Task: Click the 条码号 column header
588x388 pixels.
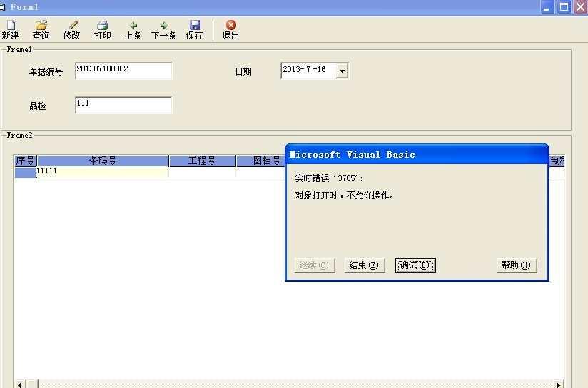Action: (x=103, y=160)
